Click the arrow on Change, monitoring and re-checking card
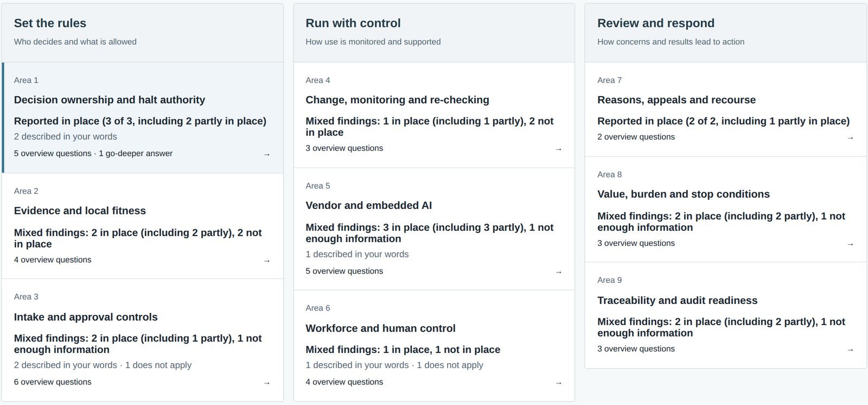The height and width of the screenshot is (405, 868). pyautogui.click(x=558, y=149)
